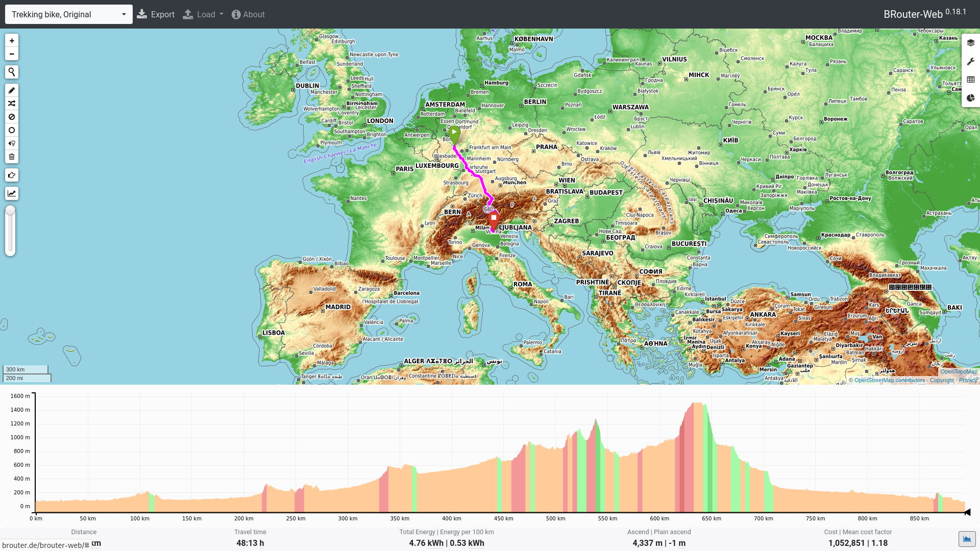Click the OpenStreetMap contributors link
980x551 pixels.
(x=889, y=380)
